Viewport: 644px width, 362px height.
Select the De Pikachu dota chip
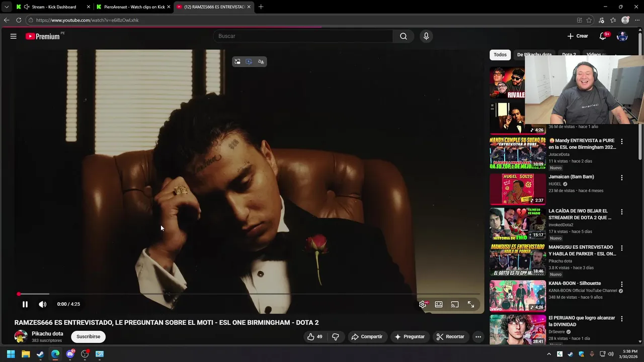coord(534,55)
